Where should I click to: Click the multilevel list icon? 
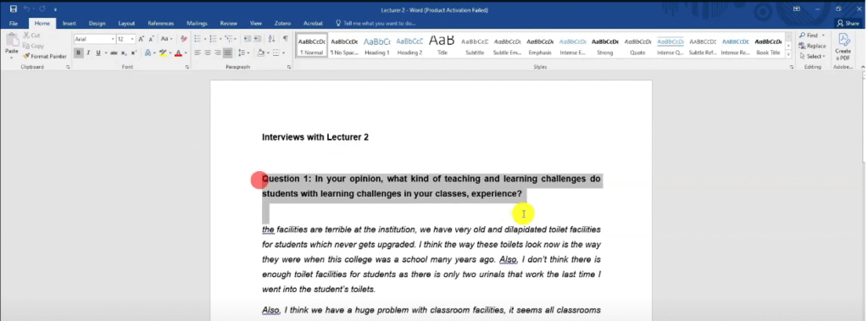coord(228,39)
